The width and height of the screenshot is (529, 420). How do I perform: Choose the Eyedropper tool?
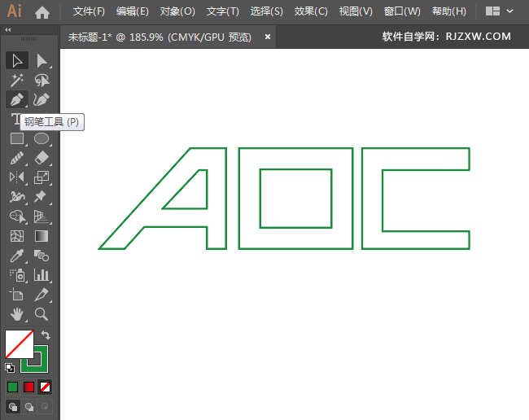[17, 256]
